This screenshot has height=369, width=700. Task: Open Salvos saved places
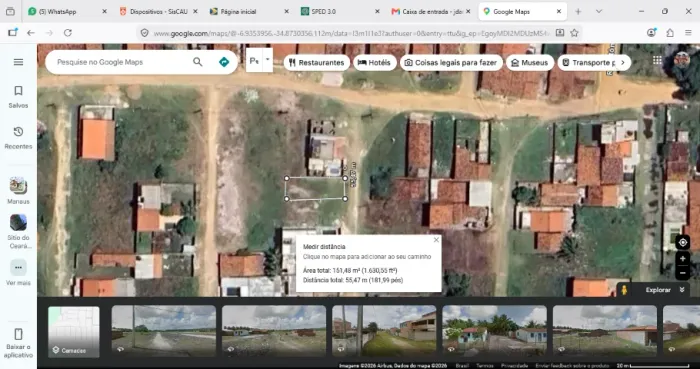pos(18,97)
